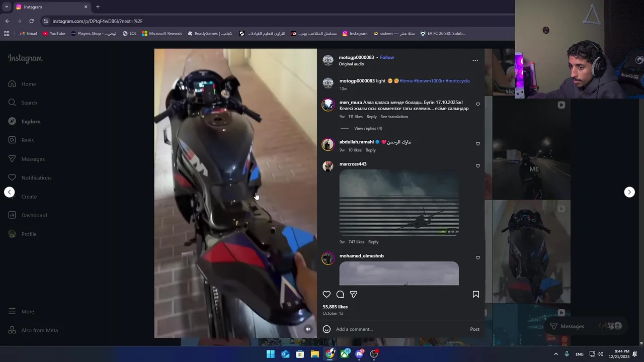Open mohamed_elmeshnb's profile name
This screenshot has width=644, height=362.
coord(361,256)
